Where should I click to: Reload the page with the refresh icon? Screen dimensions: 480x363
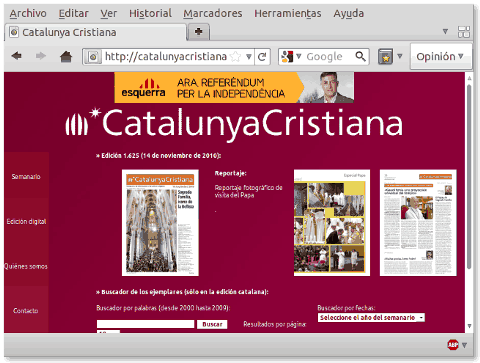click(x=262, y=57)
